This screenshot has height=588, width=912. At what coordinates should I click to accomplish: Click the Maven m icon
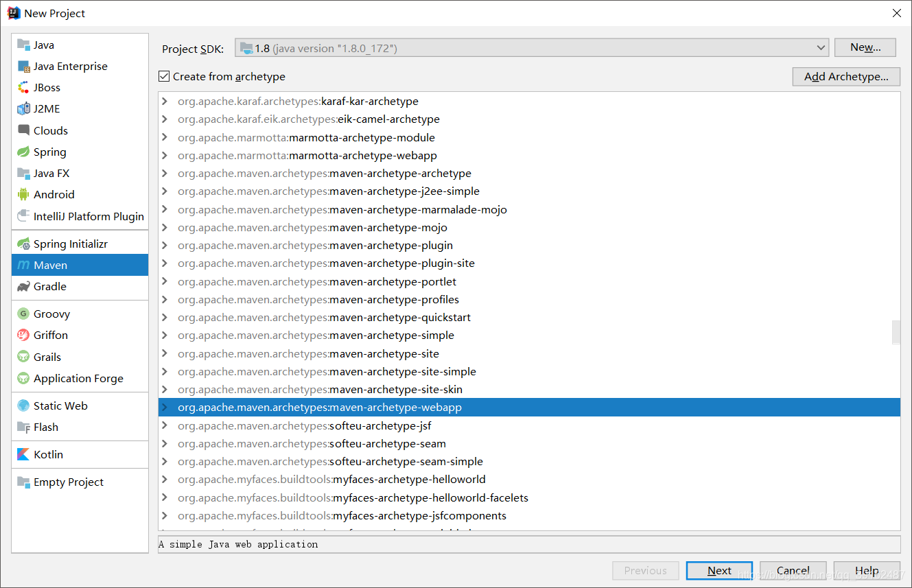23,265
